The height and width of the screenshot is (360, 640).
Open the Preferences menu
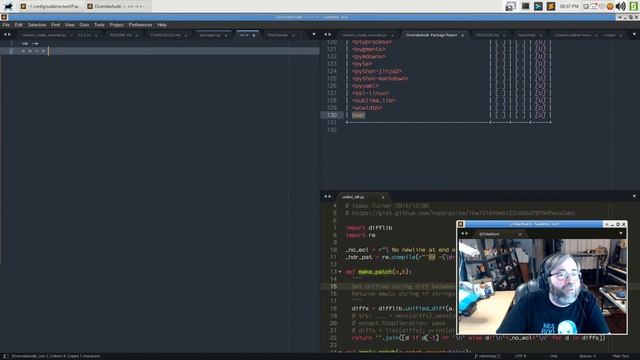pyautogui.click(x=140, y=25)
